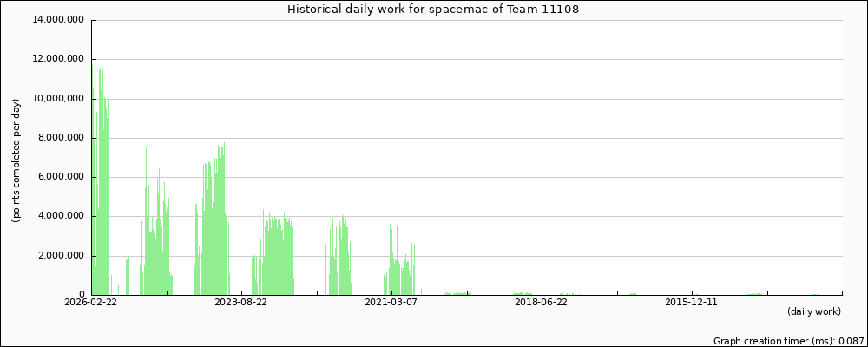Click the 2015-12-11 date label

click(692, 303)
